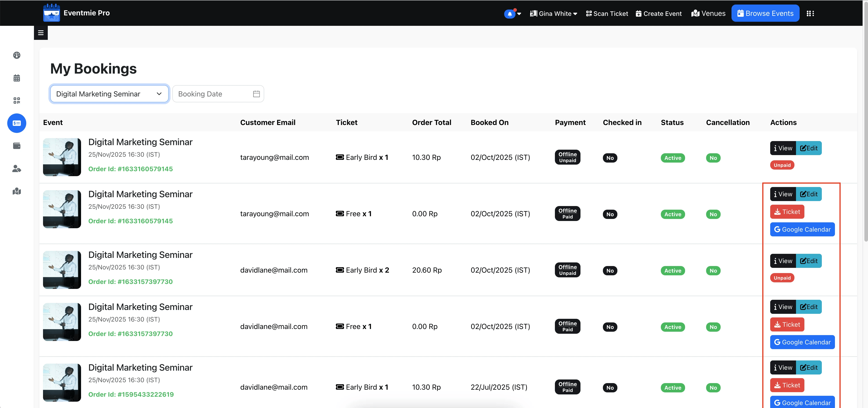Click the first event thumbnail image
Viewport: 868px width, 408px height.
[62, 157]
